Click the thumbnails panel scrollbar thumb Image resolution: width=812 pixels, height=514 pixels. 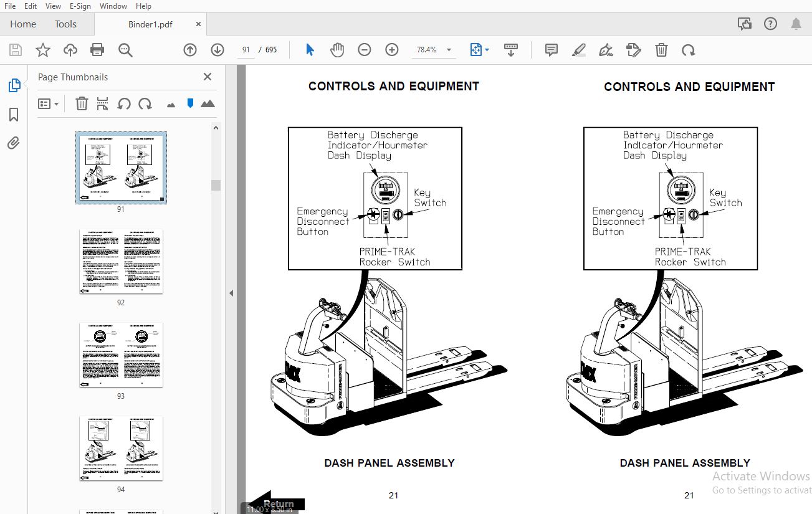point(216,185)
